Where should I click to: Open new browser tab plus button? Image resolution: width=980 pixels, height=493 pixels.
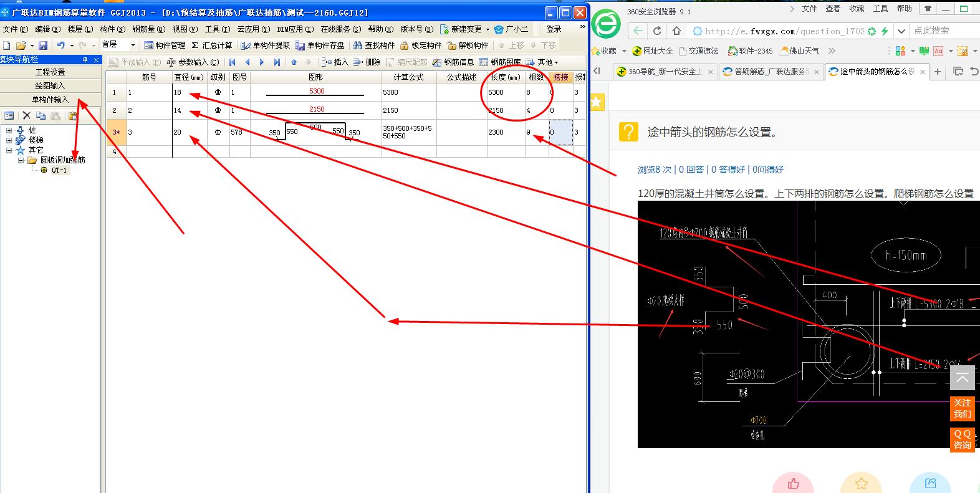tap(937, 72)
